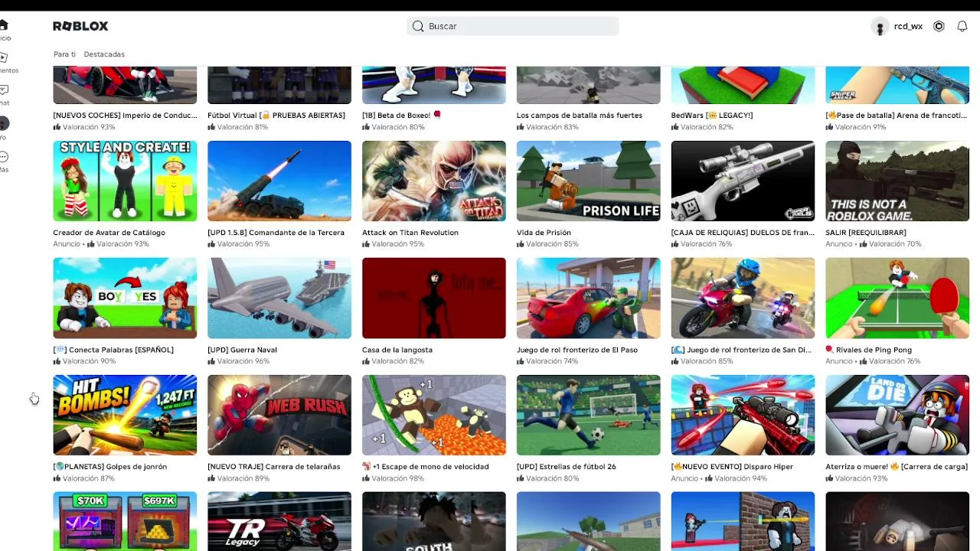Open the ping pong table thumbnail
This screenshot has height=551, width=980.
tap(897, 298)
